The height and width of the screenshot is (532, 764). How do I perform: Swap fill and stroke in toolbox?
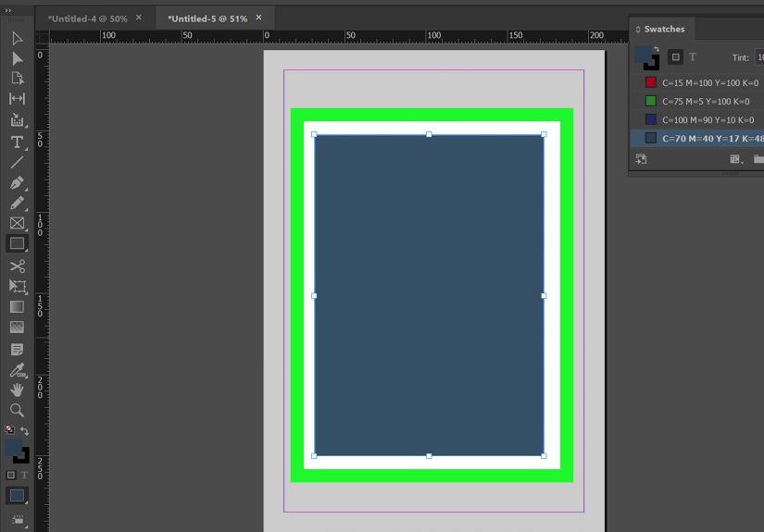click(24, 431)
